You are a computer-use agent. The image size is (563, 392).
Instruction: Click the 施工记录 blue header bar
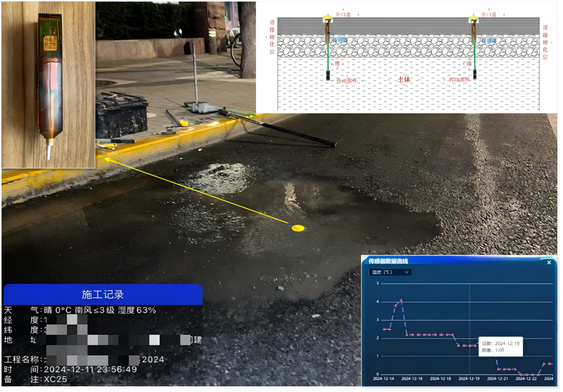tap(103, 295)
